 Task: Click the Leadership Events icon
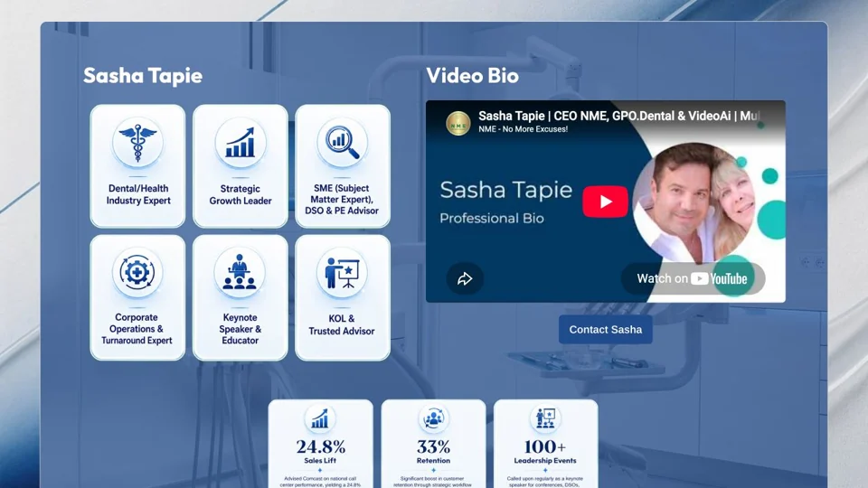coord(545,418)
